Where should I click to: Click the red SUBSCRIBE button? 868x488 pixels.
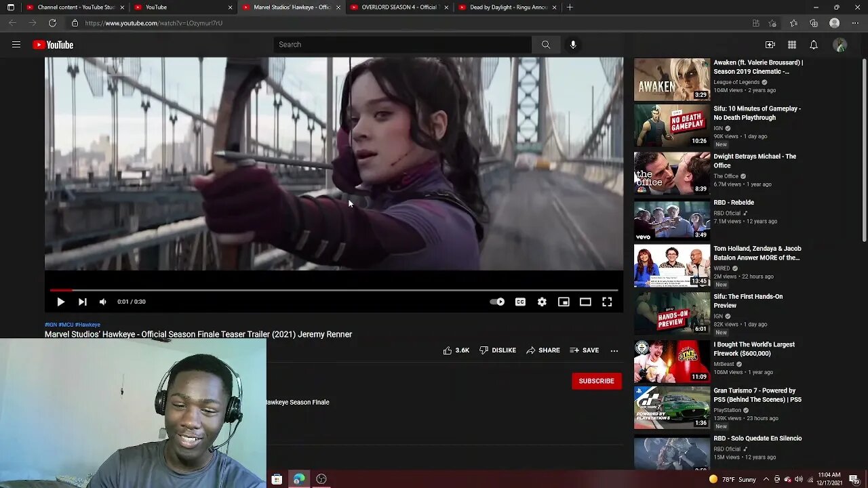597,381
